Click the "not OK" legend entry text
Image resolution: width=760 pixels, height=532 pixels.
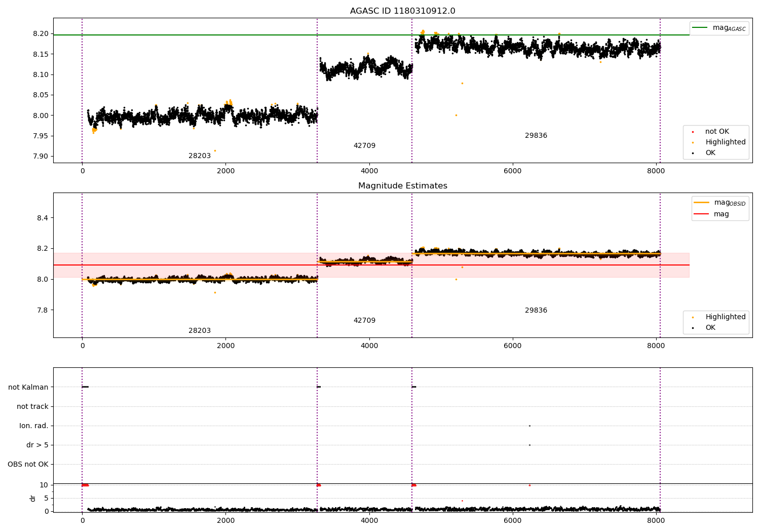(717, 132)
